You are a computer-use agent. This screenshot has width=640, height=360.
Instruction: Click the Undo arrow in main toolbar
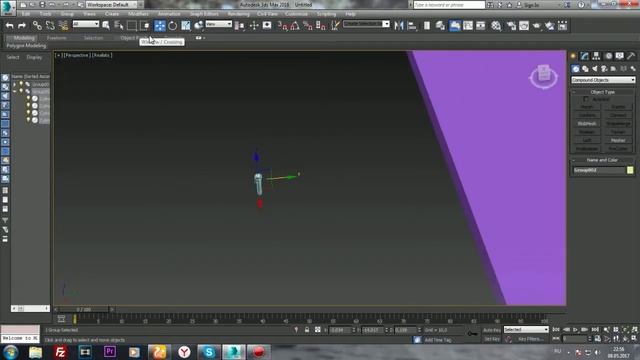pos(9,26)
